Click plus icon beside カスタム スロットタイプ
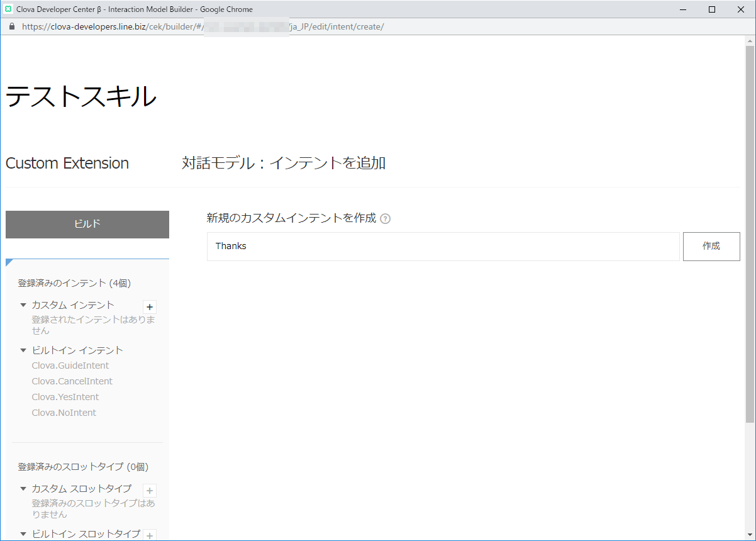756x541 pixels. click(x=150, y=491)
